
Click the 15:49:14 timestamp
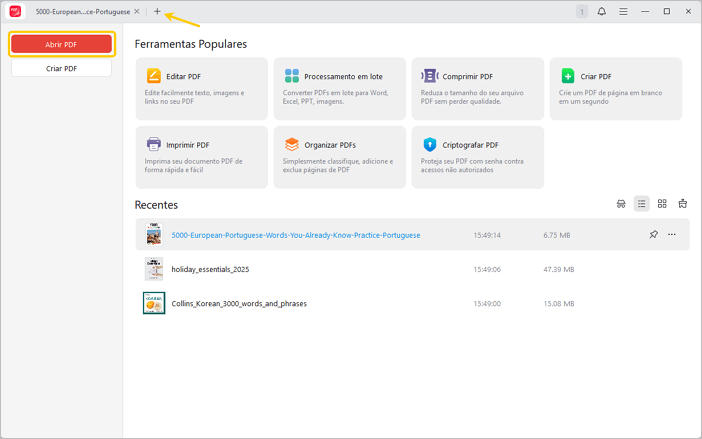click(487, 235)
